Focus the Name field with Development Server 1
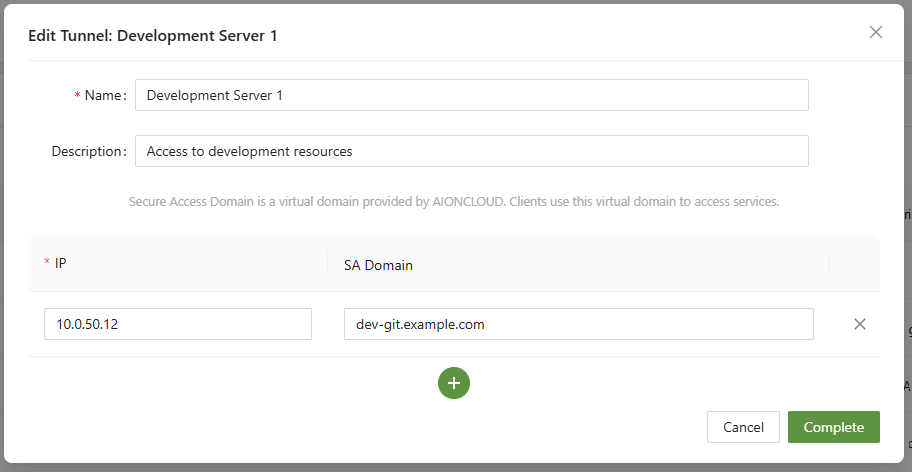This screenshot has width=912, height=472. tap(471, 96)
